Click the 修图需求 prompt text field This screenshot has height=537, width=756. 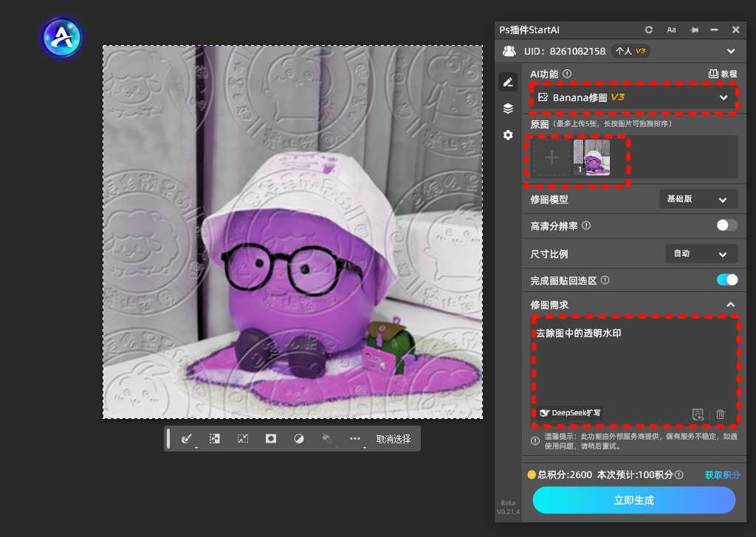633,365
